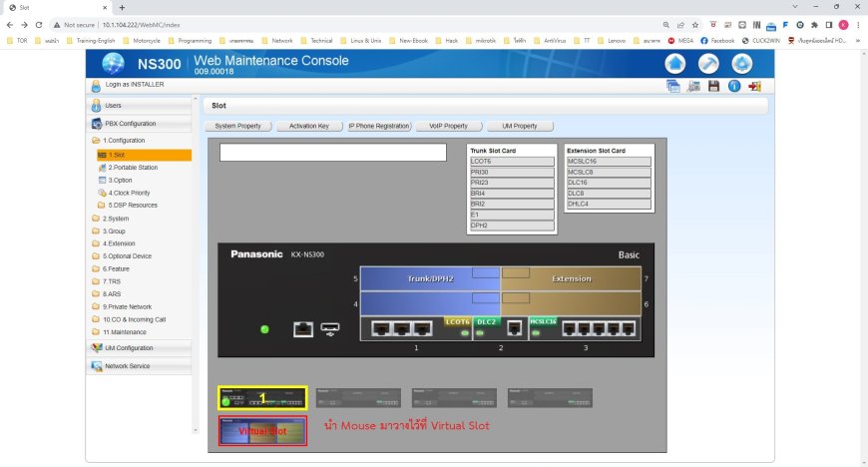Save system data with the floppy disk icon
The width and height of the screenshot is (868, 467).
713,86
